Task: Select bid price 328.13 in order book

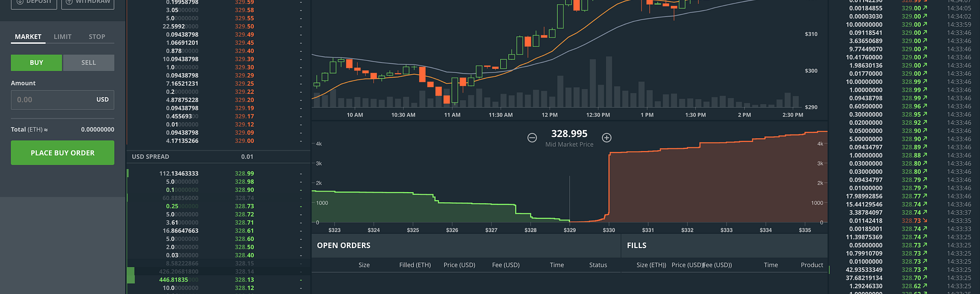Action: coord(244,280)
